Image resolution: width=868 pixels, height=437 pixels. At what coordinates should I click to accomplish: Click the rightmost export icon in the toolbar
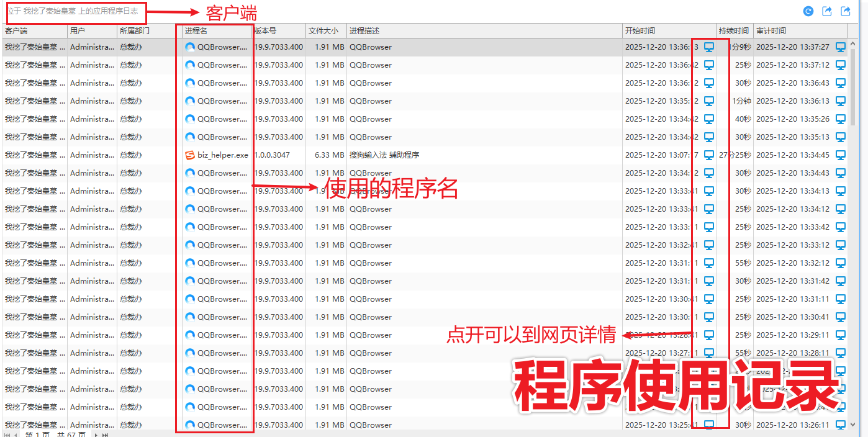[845, 11]
